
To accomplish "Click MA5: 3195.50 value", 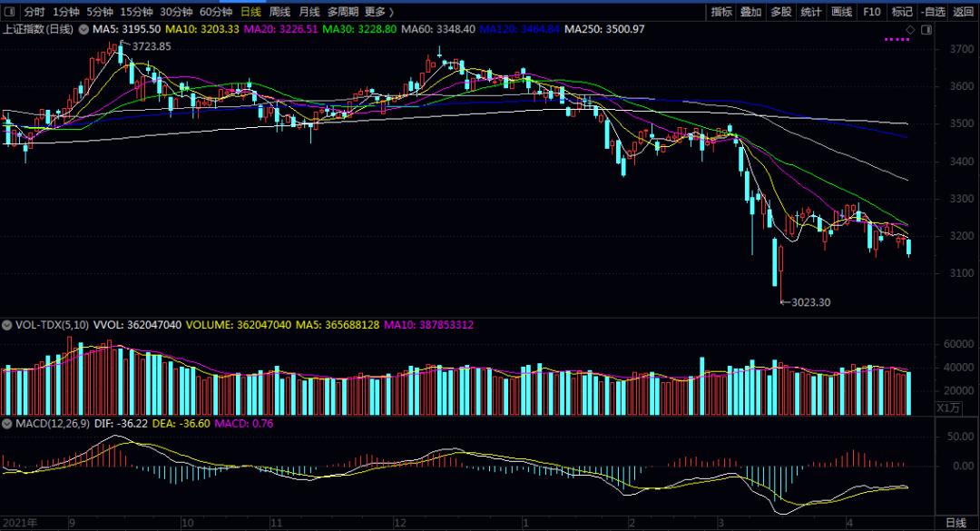I will coord(127,29).
